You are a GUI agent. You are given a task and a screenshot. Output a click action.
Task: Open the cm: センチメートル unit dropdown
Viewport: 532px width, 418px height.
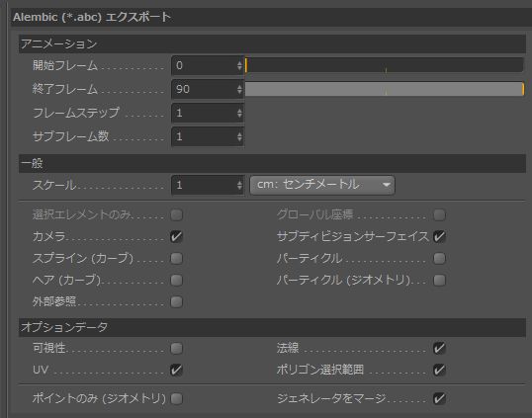[322, 185]
